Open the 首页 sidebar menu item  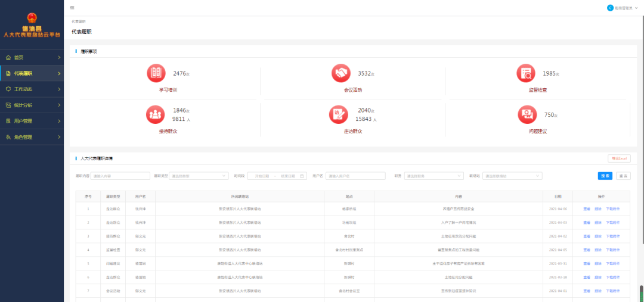tap(32, 57)
